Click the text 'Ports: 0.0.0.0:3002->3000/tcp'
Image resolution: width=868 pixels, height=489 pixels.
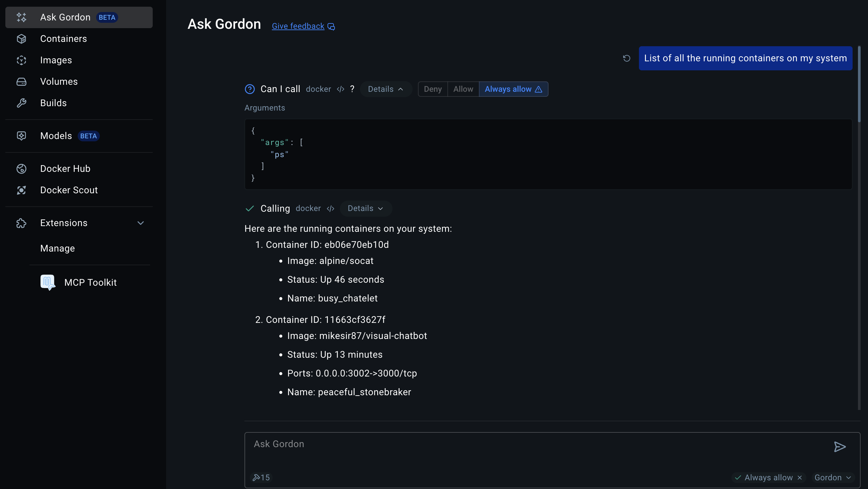(x=352, y=373)
